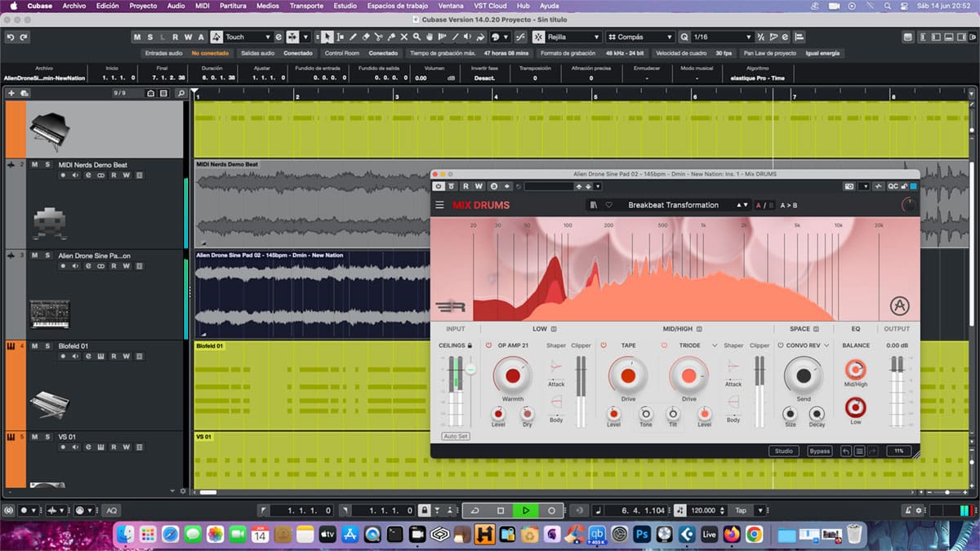Open the Proyecto menu
This screenshot has height=551, width=980.
coord(143,6)
